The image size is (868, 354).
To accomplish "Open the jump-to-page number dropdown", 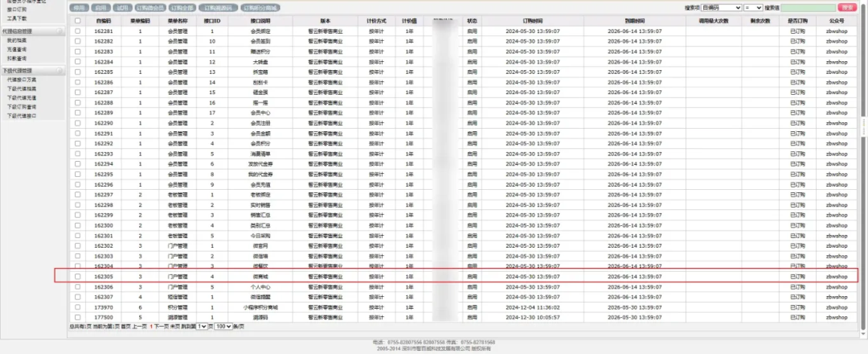I will coord(202,327).
